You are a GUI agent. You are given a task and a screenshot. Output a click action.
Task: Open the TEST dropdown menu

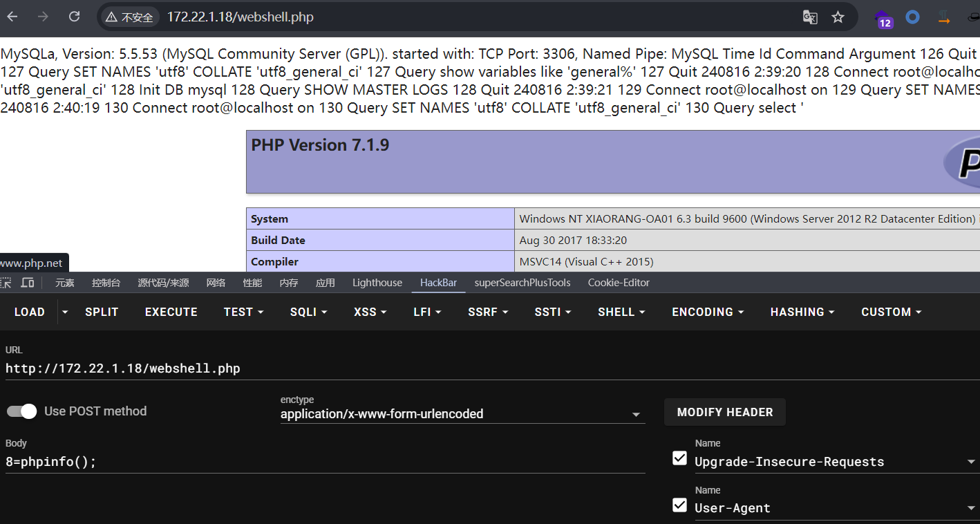(x=243, y=312)
